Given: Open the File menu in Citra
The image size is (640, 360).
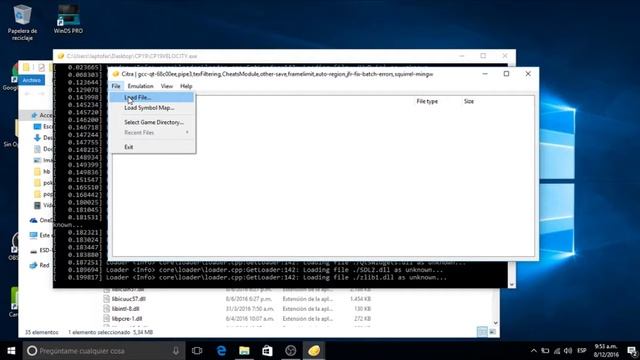Looking at the screenshot, I should coord(116,86).
